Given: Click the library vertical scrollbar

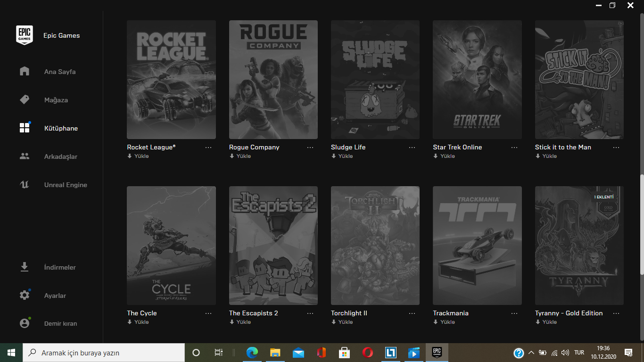Looking at the screenshot, I should click(x=641, y=224).
